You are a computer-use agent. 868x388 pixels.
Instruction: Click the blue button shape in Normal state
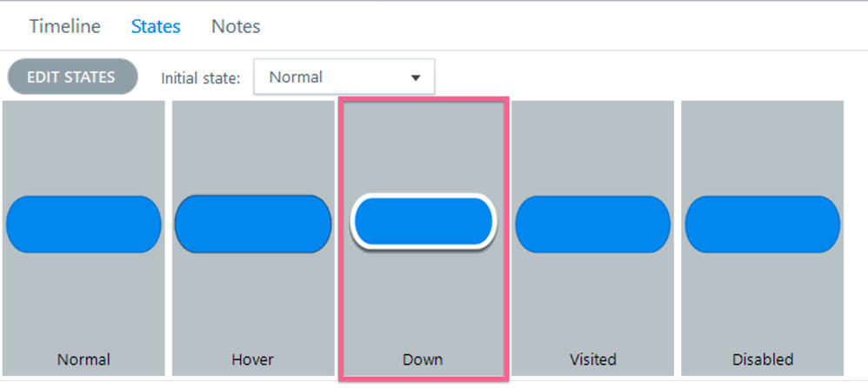pyautogui.click(x=83, y=224)
